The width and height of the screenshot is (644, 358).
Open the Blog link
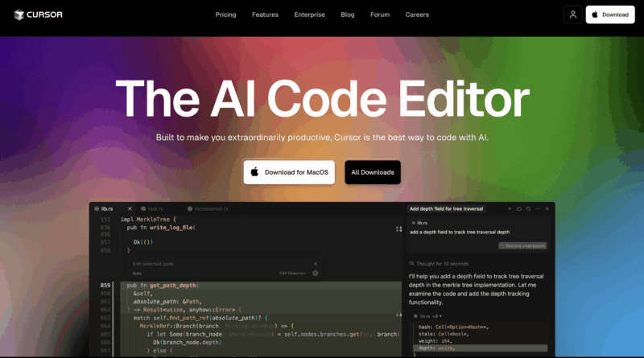tap(348, 14)
